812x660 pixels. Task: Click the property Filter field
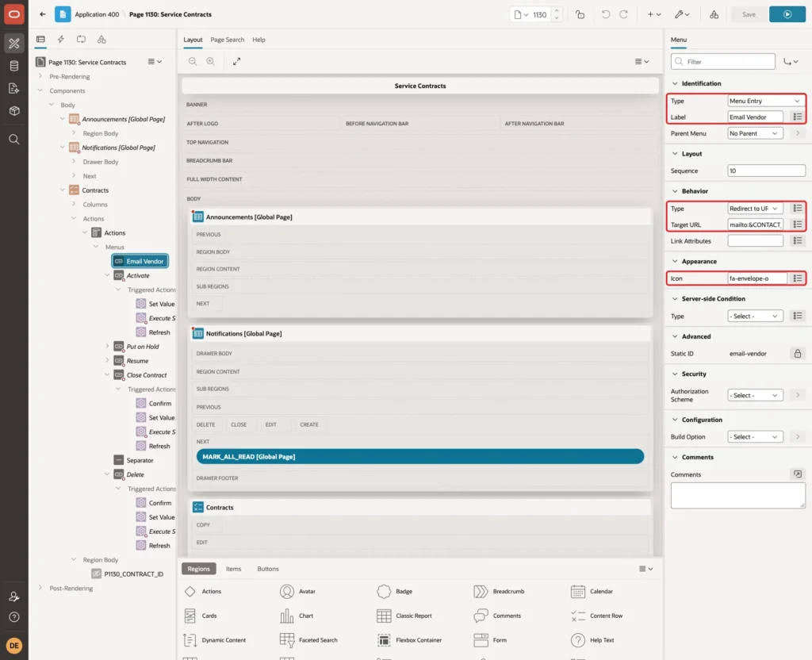723,62
